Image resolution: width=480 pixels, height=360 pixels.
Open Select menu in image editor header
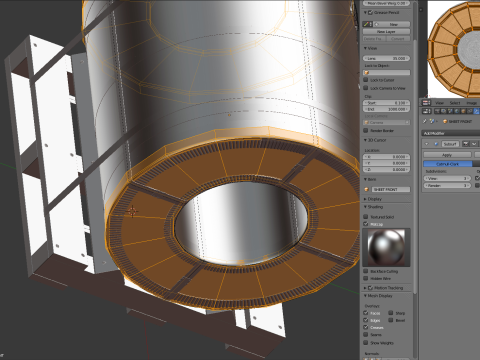pos(455,103)
